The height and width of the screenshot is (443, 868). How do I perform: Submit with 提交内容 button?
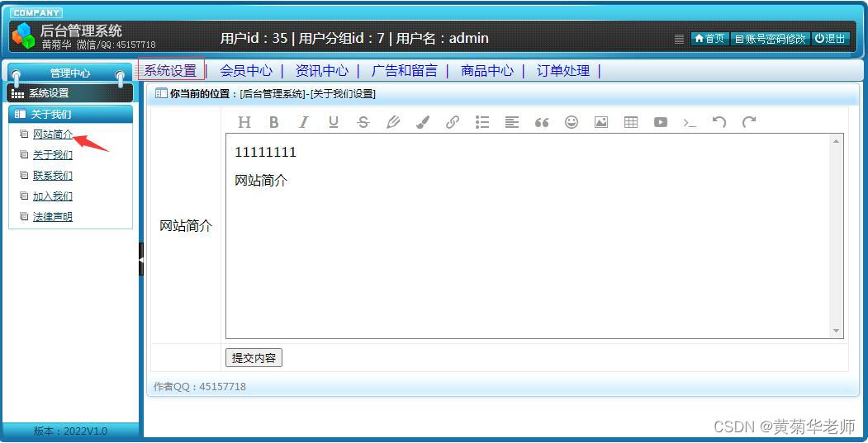point(254,358)
